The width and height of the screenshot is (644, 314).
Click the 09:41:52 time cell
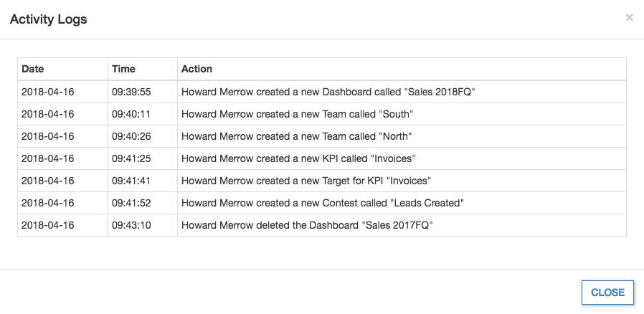[131, 203]
